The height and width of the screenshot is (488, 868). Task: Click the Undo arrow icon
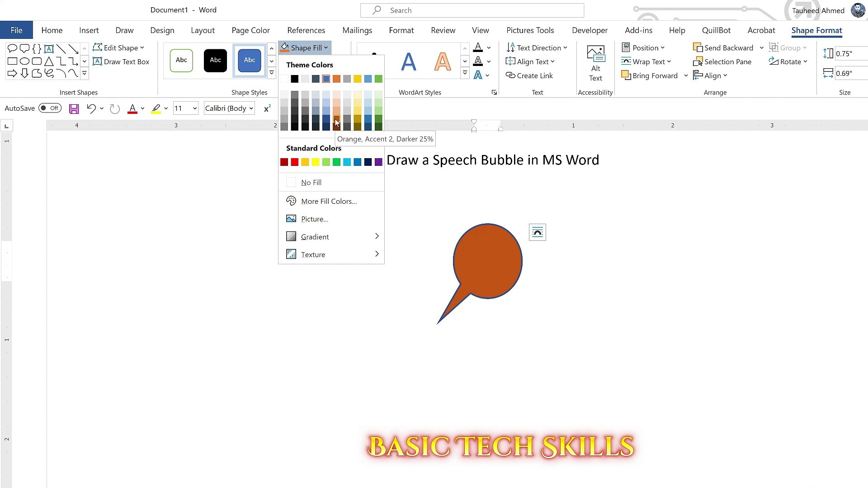[91, 108]
